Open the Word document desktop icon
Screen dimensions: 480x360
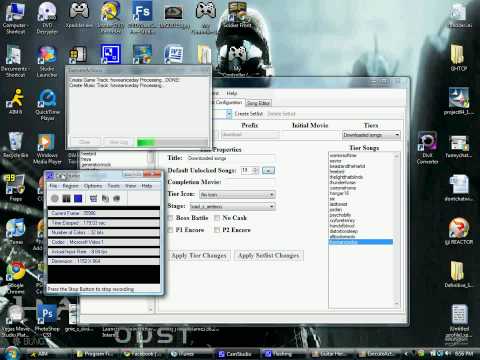pyautogui.click(x=174, y=54)
